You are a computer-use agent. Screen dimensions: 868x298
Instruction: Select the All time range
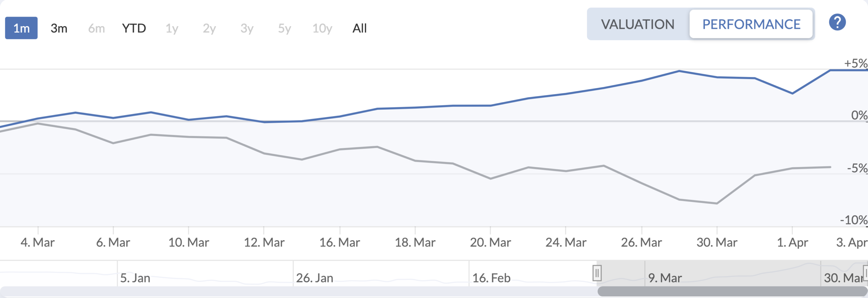[x=360, y=29]
